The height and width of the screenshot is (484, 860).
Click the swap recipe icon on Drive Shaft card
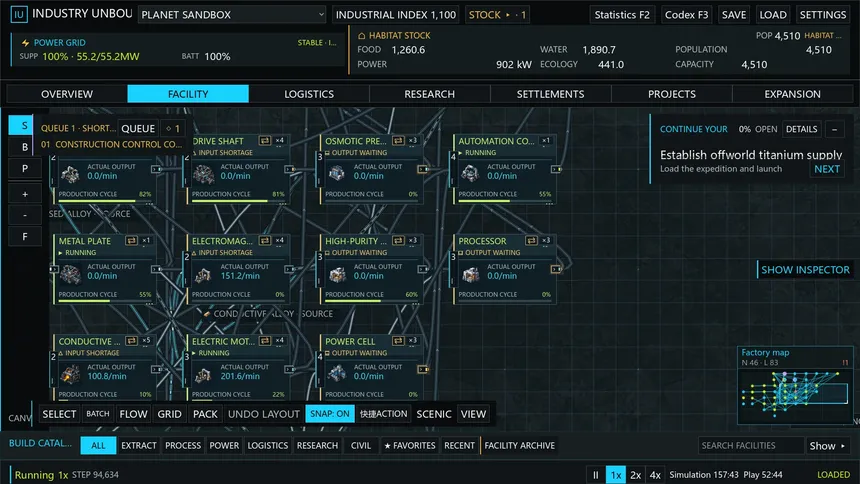[265, 140]
